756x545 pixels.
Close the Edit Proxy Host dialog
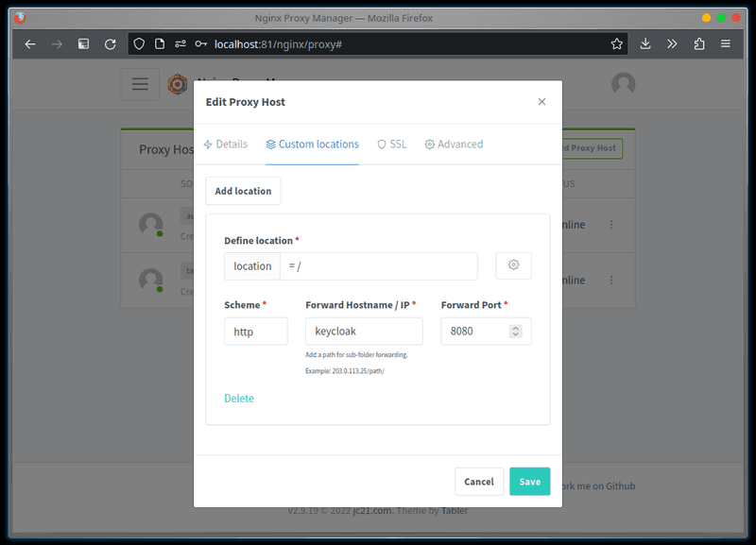pos(541,102)
